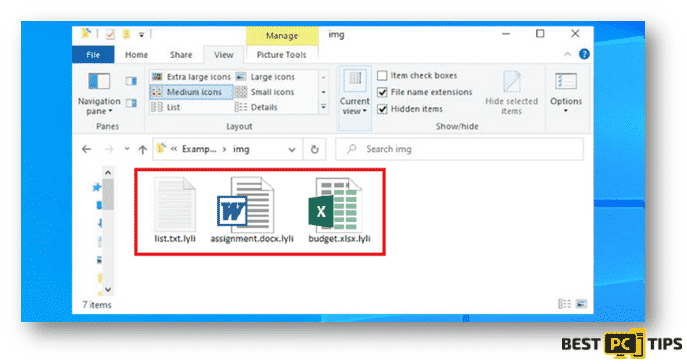Viewport: 687px width, 364px height.
Task: Select Small icons layout
Action: pos(265,92)
